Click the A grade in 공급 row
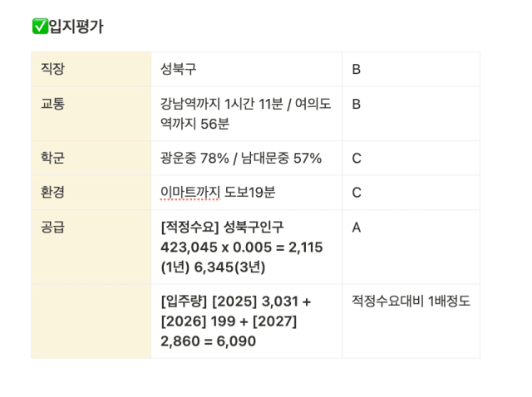This screenshot has height=397, width=532. pos(357,228)
